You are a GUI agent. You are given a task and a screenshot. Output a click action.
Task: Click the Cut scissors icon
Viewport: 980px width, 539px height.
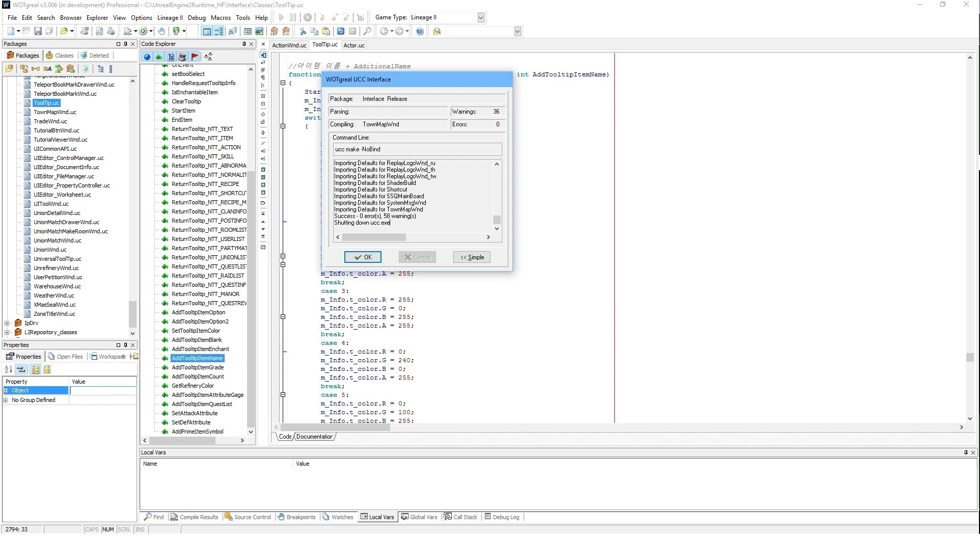[303, 32]
